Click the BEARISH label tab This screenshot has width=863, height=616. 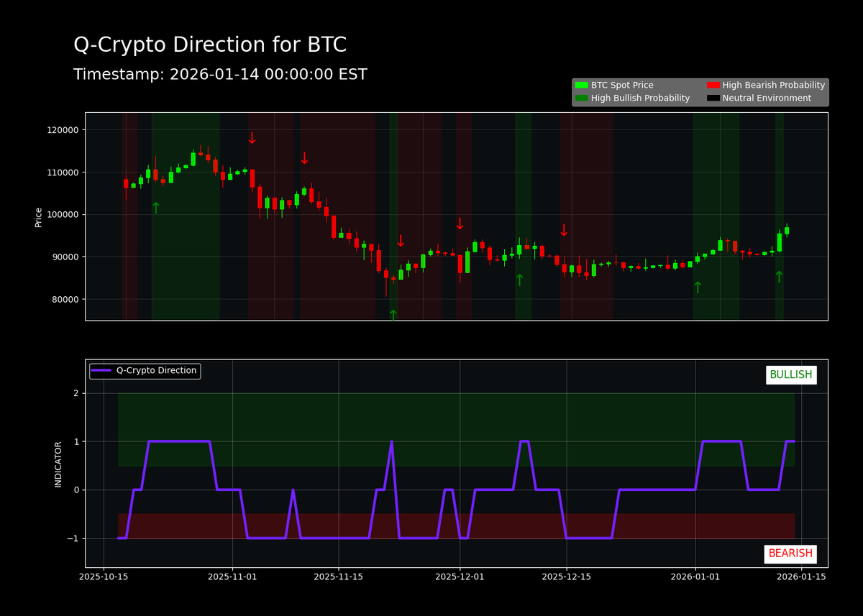790,553
